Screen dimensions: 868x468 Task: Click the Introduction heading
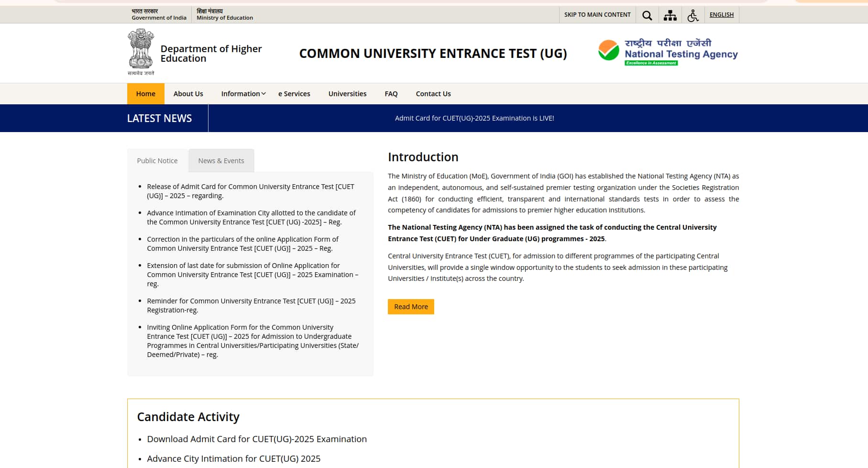423,157
